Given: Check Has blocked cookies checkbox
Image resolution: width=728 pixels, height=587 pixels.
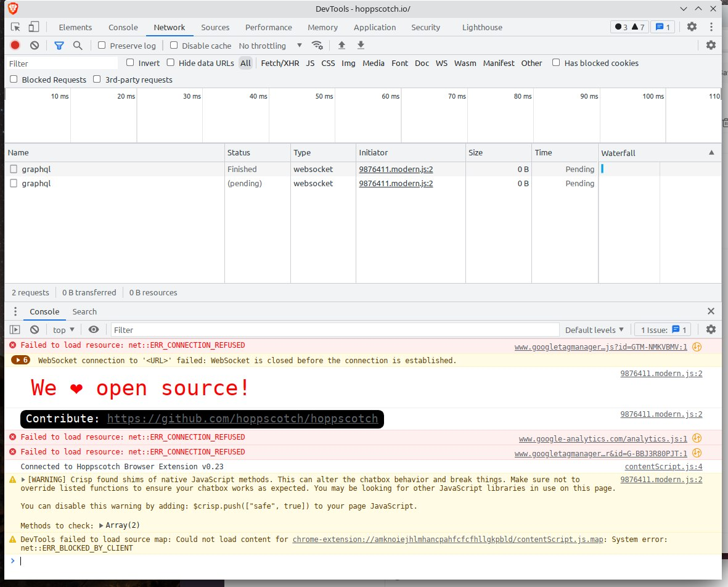Looking at the screenshot, I should [556, 62].
